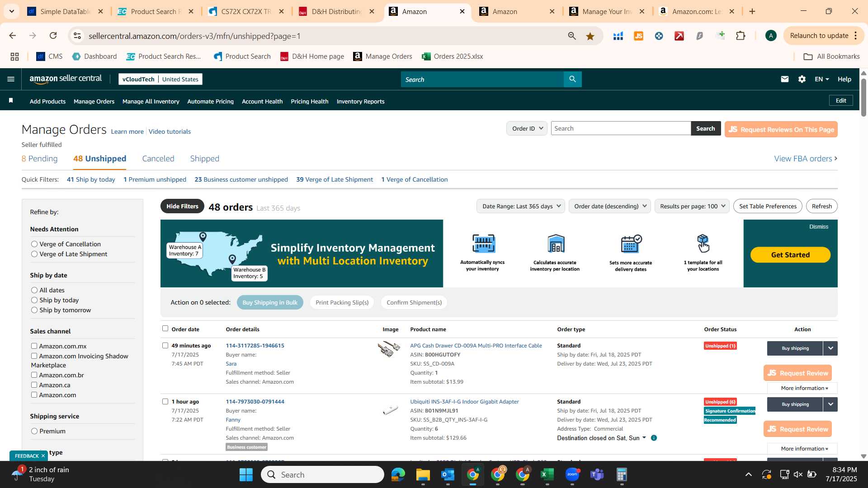Select Ship by today radio option
Screen dimensions: 868x488
point(34,300)
